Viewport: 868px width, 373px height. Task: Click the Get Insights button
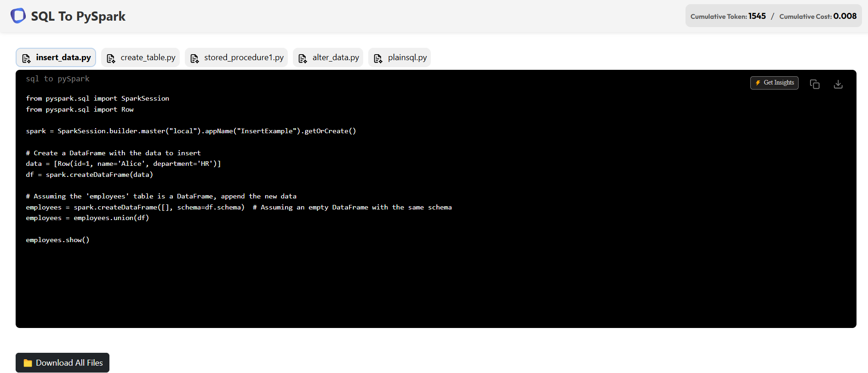point(774,83)
